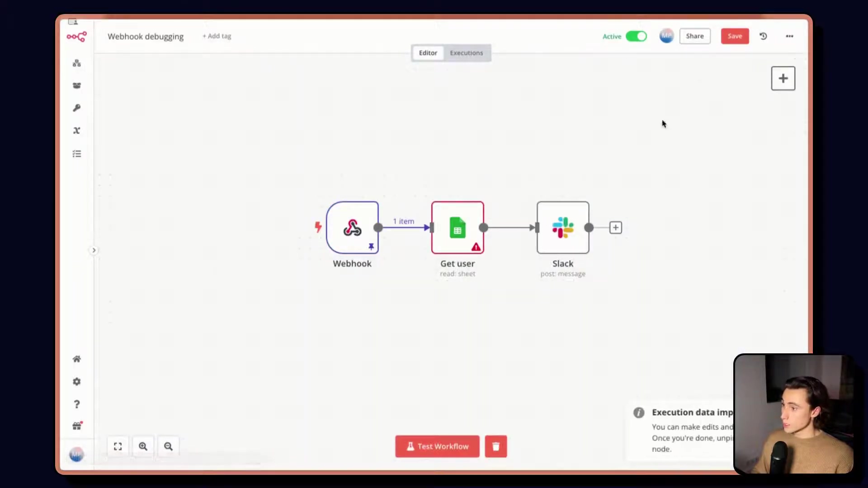Click the zoom out button
This screenshot has height=488, width=868.
[x=169, y=446]
